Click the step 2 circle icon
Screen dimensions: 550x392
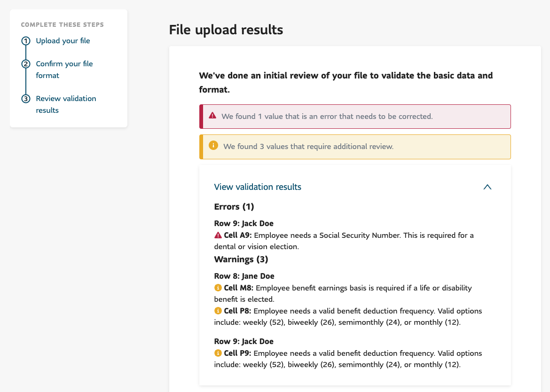click(26, 64)
